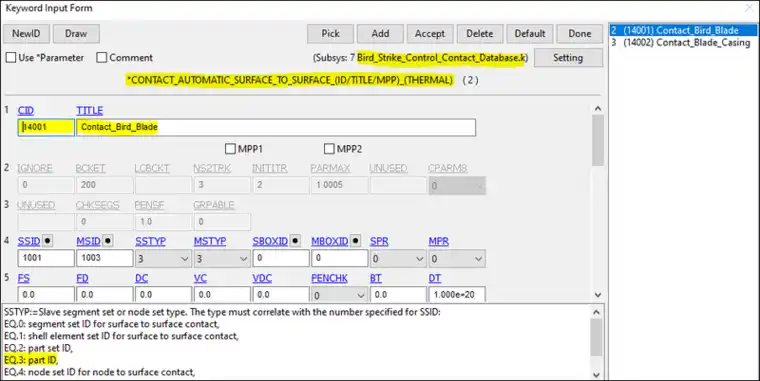This screenshot has height=381, width=760.
Task: Click the SSID field with 1001
Action: click(x=46, y=258)
